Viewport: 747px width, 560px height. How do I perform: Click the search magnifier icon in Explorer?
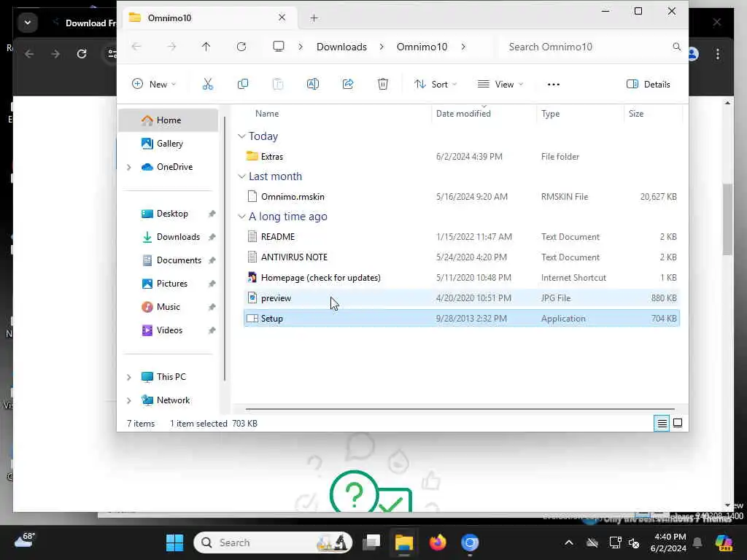click(676, 47)
